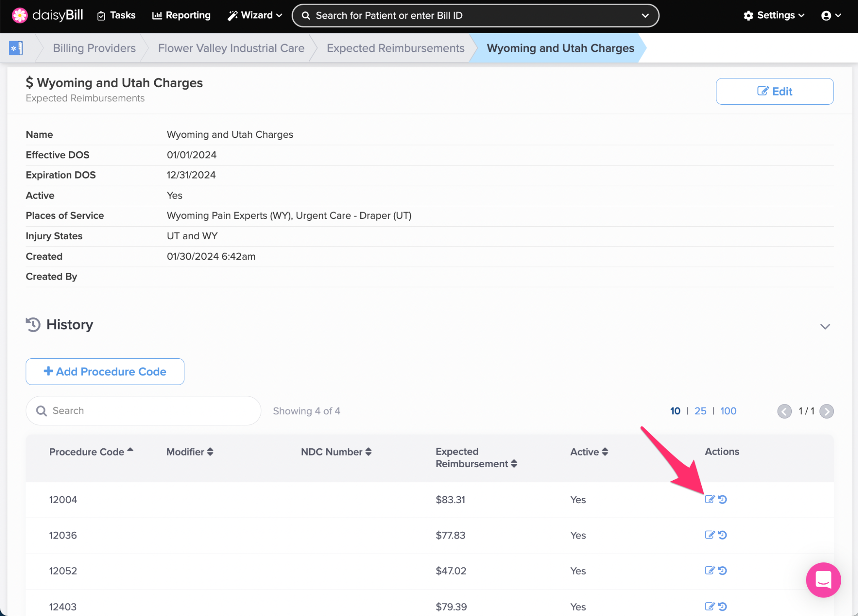Click the Add Procedure Code button
This screenshot has height=616, width=858.
(105, 372)
